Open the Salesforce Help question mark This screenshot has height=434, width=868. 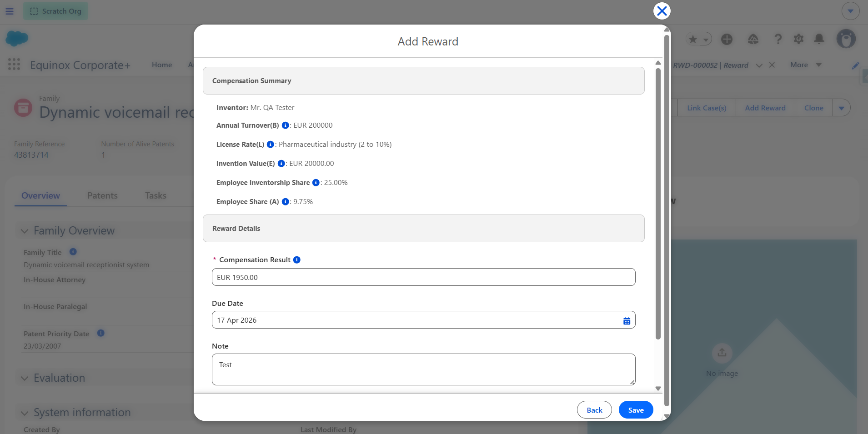tap(778, 40)
